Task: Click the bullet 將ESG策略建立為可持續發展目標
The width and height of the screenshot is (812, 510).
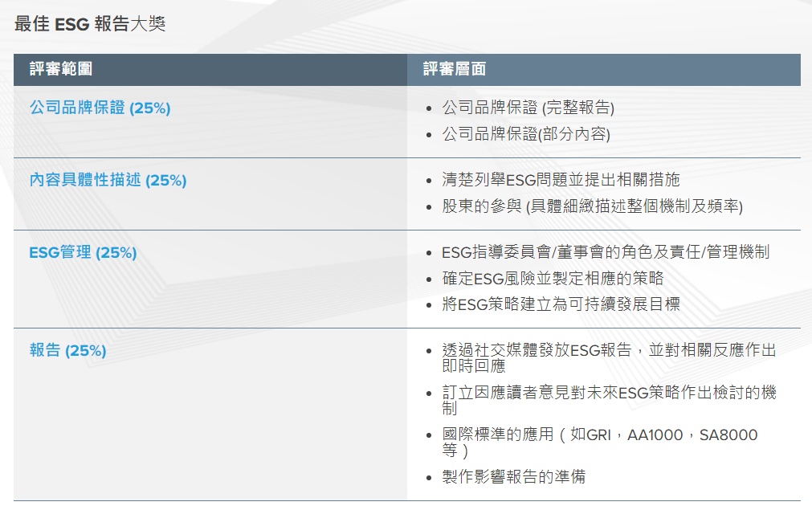Action: [561, 304]
